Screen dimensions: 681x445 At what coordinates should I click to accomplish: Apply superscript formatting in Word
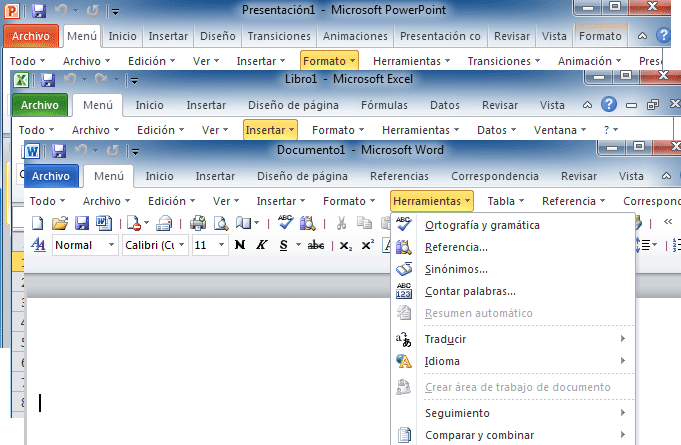pyautogui.click(x=368, y=245)
